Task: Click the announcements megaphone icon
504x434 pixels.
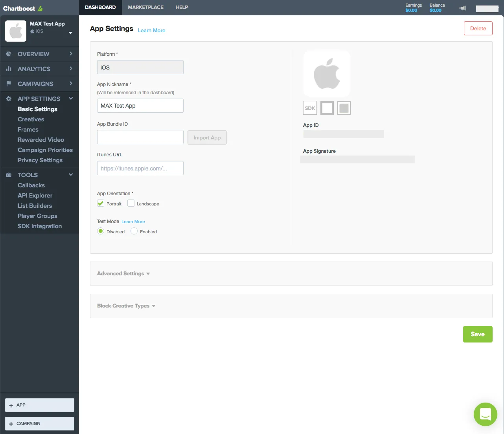Action: [463, 8]
